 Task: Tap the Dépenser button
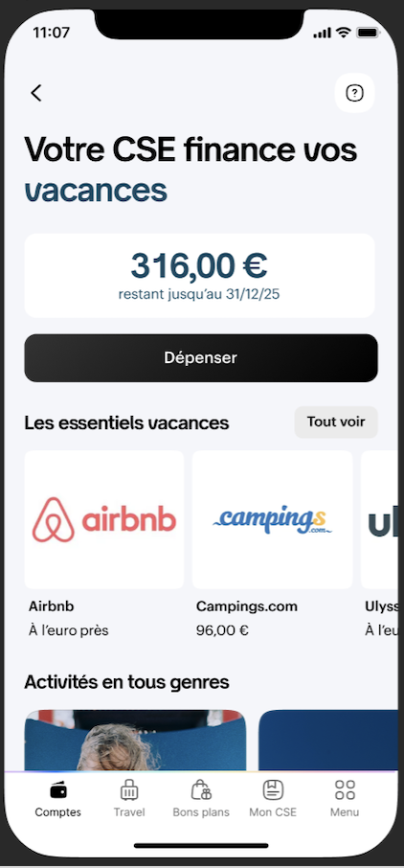point(201,357)
